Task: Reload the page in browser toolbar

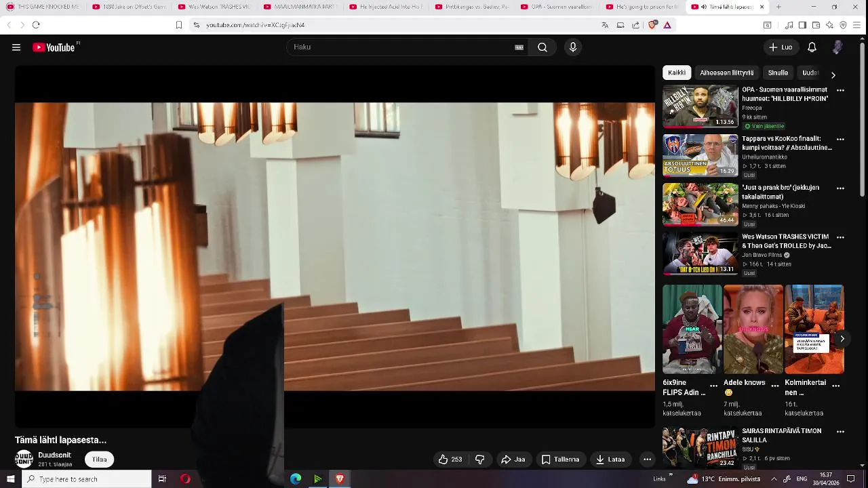Action: pos(36,25)
